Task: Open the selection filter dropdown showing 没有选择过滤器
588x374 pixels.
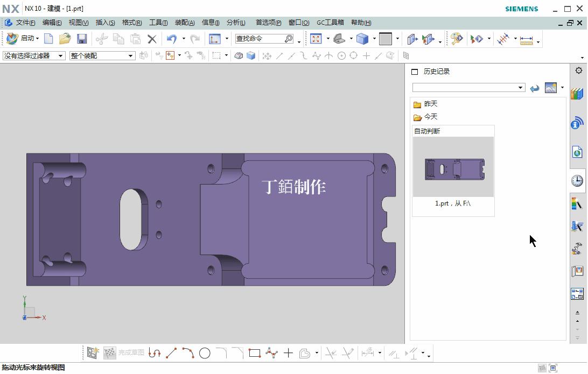Action: [60, 55]
